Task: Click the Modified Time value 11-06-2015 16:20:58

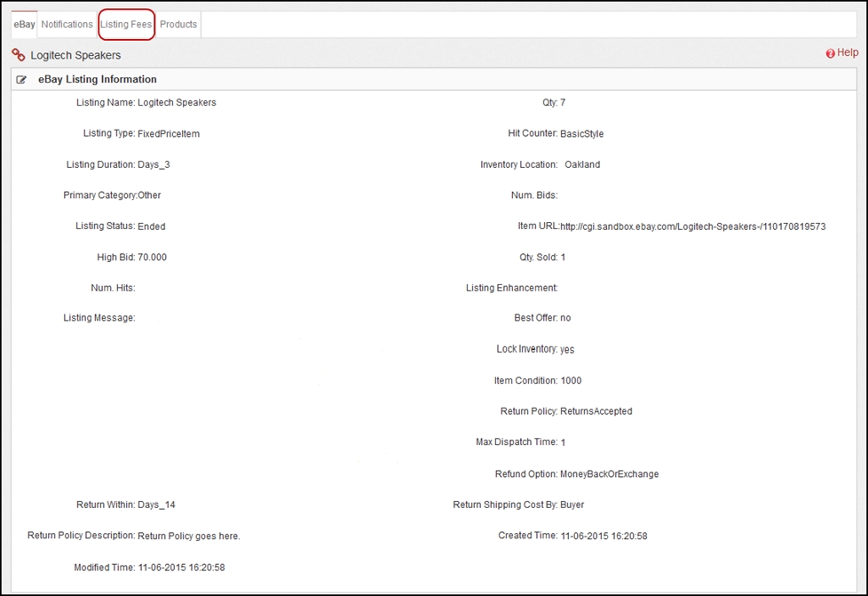Action: [x=182, y=568]
